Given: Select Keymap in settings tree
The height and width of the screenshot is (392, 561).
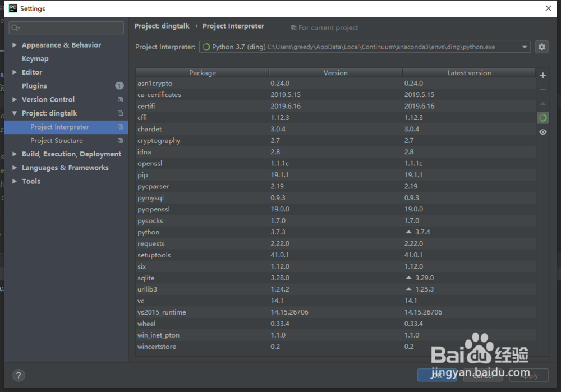Looking at the screenshot, I should (x=35, y=59).
